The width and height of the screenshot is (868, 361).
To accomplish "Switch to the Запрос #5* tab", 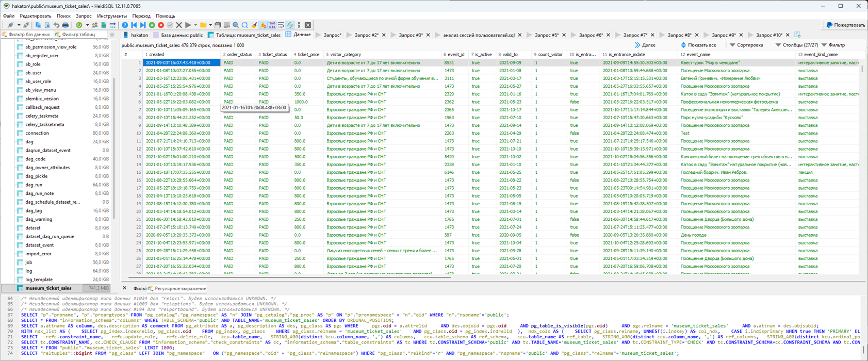I will point(546,35).
